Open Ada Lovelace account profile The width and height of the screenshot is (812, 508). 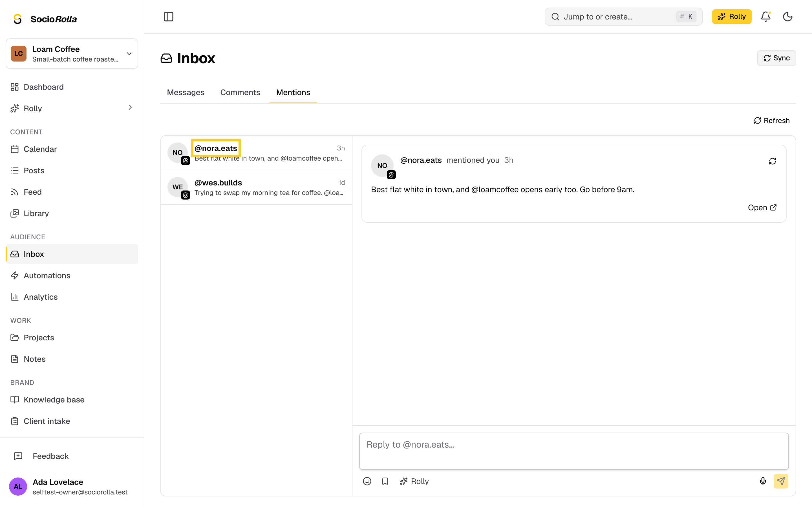click(72, 487)
